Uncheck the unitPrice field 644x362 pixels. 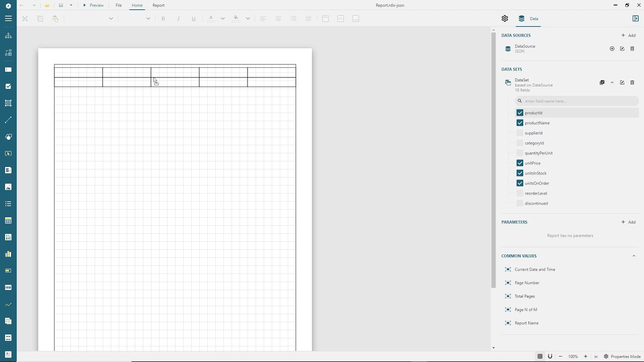520,163
